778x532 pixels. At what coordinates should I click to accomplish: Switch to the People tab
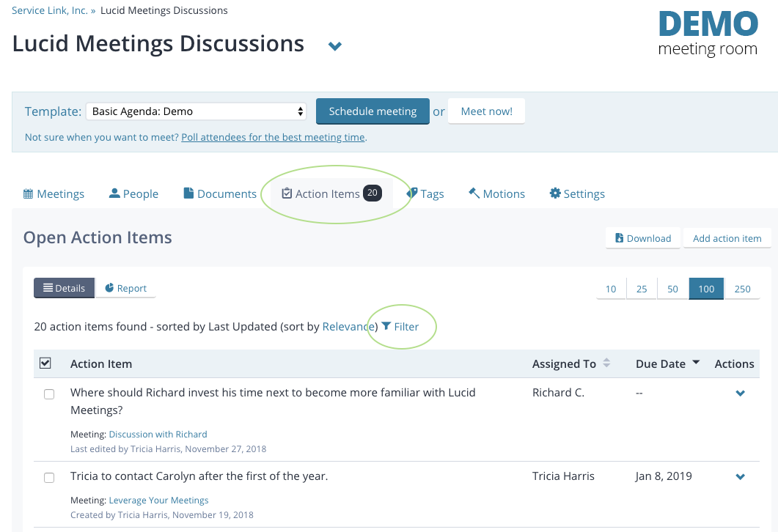[133, 194]
